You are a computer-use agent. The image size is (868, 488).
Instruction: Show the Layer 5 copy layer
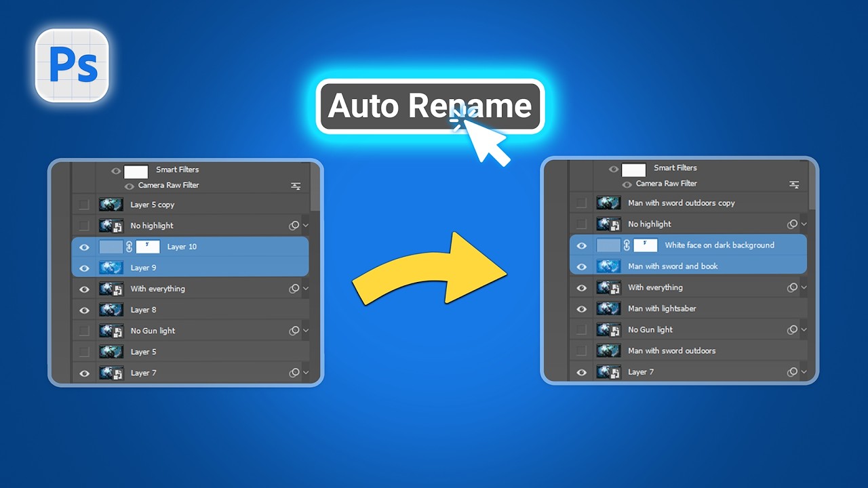[83, 205]
